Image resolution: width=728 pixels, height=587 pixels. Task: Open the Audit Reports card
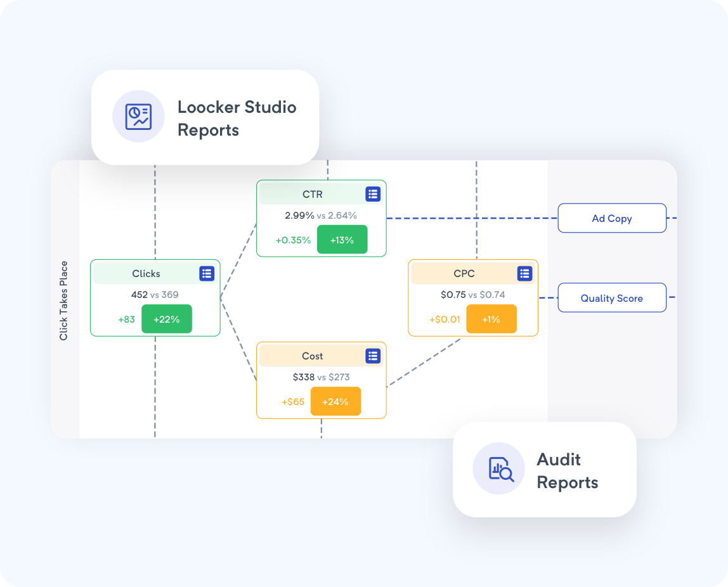coord(544,469)
